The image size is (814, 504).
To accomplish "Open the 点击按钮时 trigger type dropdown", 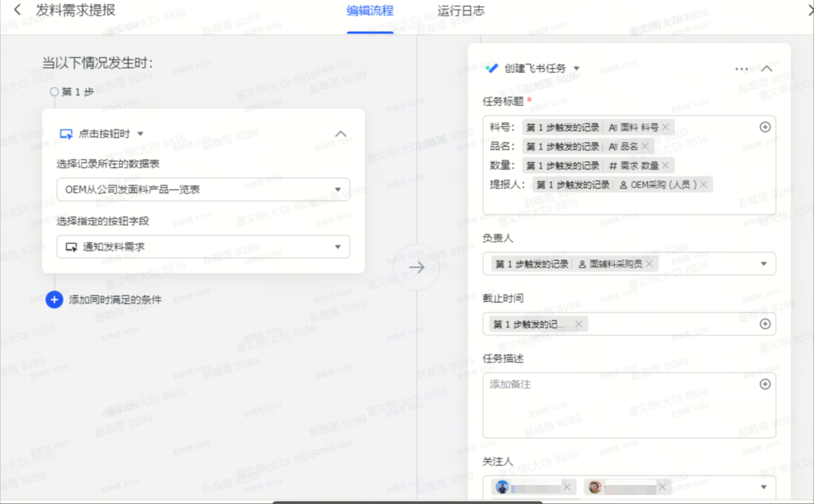I will 140,134.
